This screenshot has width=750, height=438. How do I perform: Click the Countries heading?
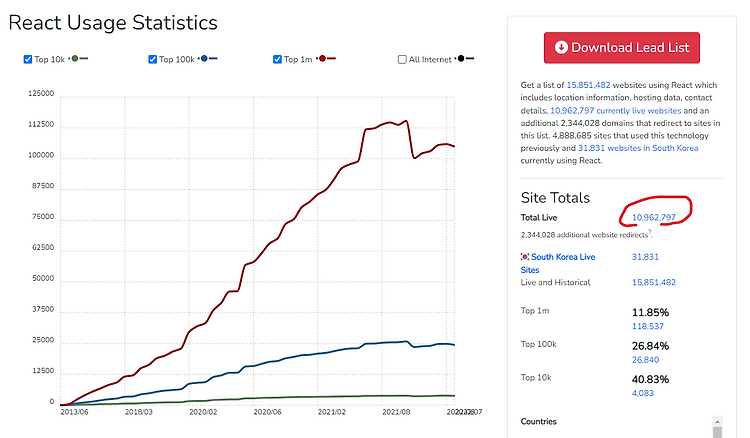click(538, 421)
